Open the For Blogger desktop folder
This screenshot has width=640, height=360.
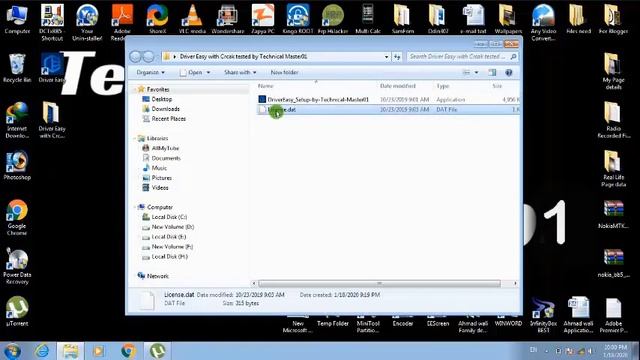613,20
